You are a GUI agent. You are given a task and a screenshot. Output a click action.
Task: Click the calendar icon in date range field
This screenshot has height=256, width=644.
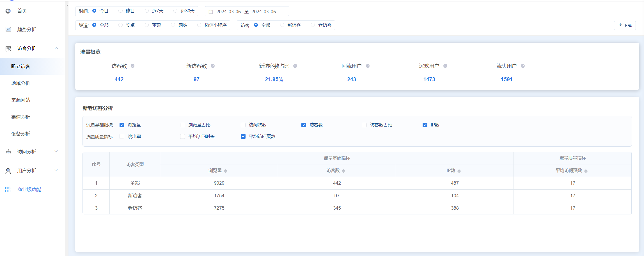[x=211, y=12]
